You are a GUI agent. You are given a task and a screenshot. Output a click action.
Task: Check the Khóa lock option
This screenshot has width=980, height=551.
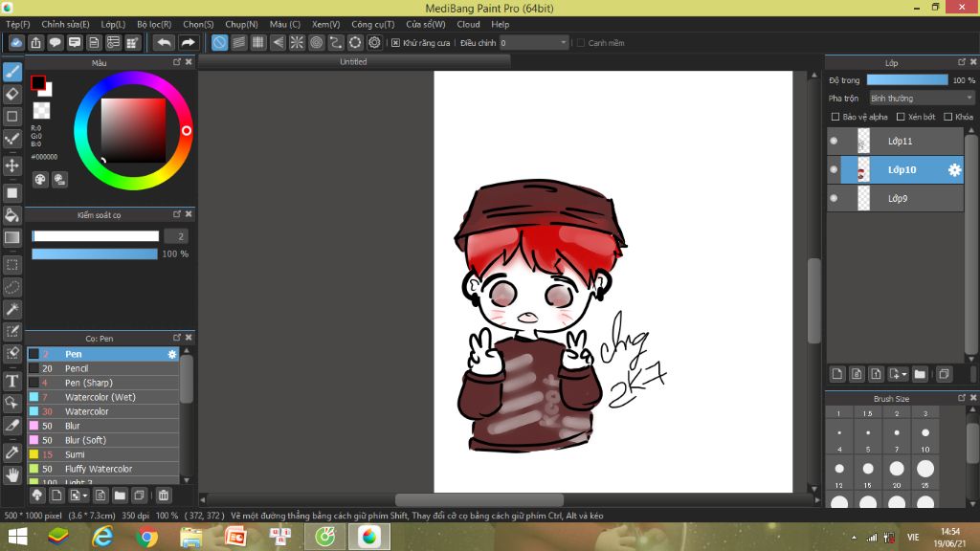point(948,117)
